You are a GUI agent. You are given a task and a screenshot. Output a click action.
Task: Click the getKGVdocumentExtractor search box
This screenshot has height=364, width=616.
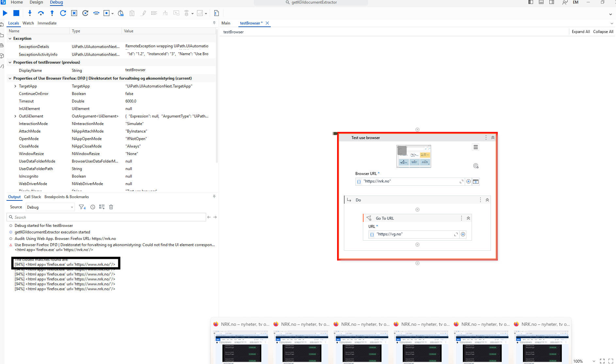point(311,3)
